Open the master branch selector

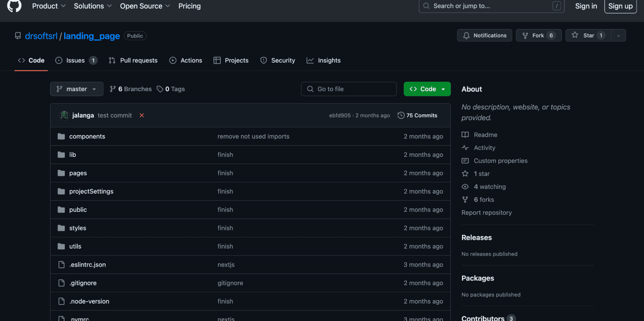click(x=77, y=89)
